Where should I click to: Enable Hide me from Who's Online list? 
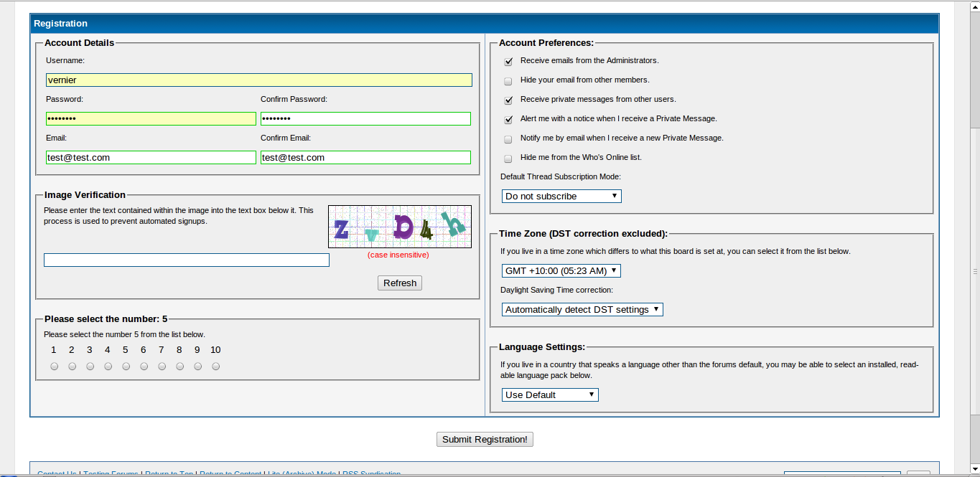(508, 159)
